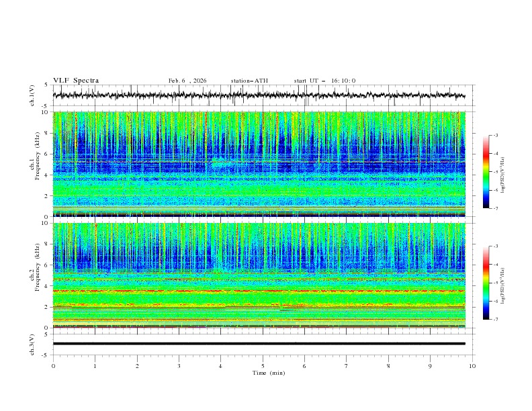Click the time axis tick label "1"
This screenshot has height=411, width=532.
point(95,366)
